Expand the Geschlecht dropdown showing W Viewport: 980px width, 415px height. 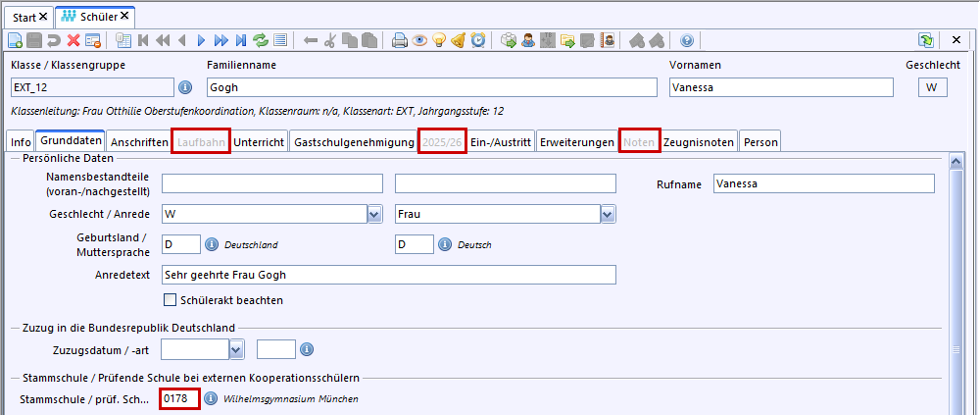point(373,214)
